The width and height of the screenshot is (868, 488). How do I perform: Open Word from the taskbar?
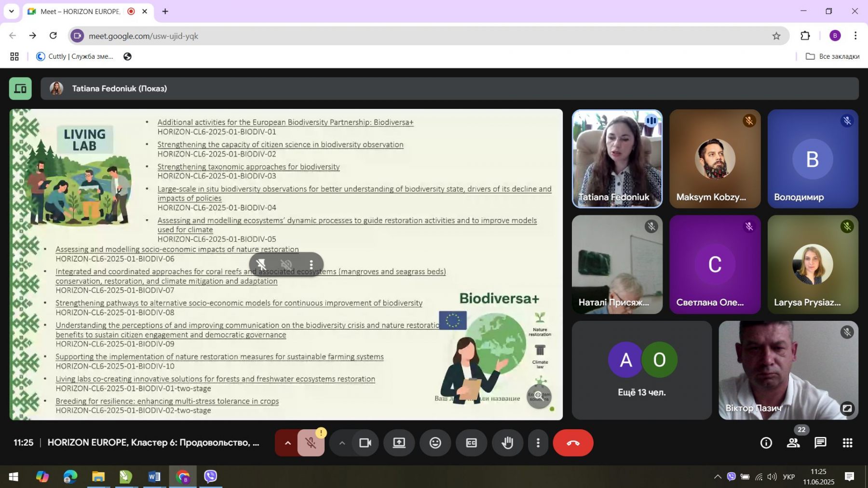click(154, 477)
